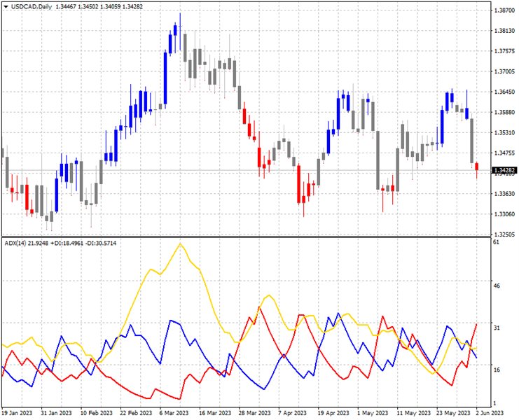Click the -DI:30.5714 value

(x=103, y=243)
